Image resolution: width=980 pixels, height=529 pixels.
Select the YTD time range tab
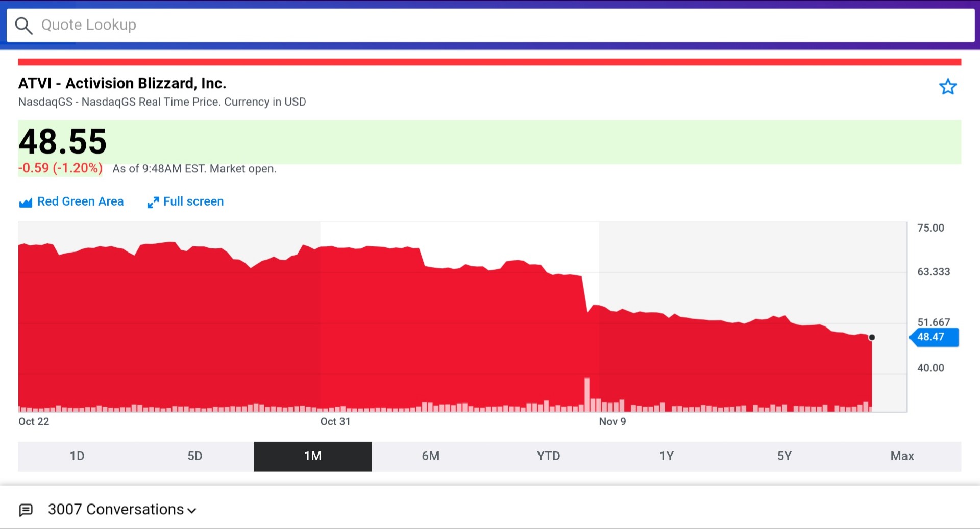(x=549, y=456)
